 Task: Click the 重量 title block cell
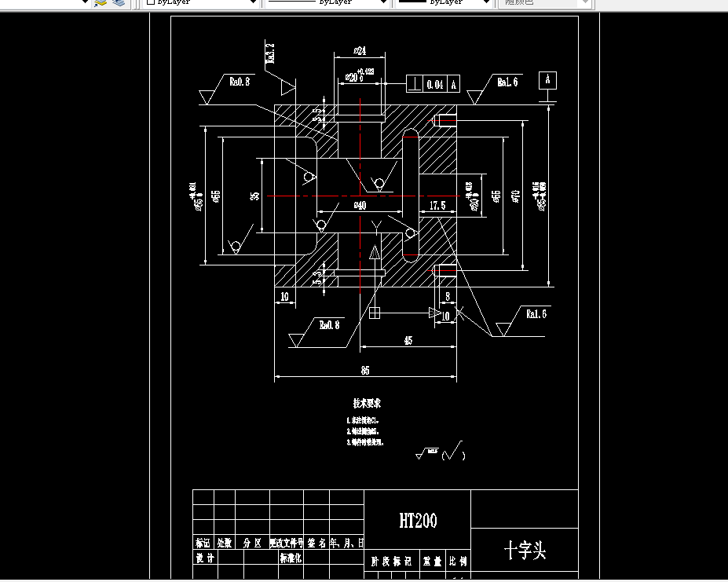coord(432,562)
